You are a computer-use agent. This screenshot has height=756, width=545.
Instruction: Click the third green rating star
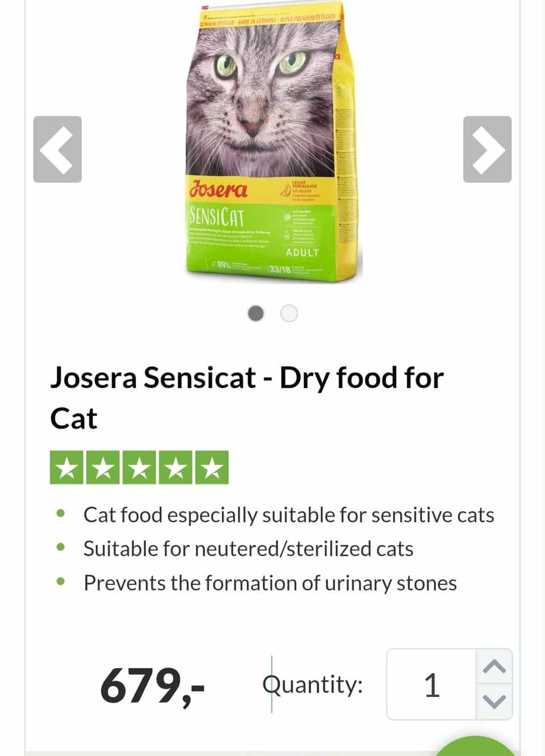139,468
